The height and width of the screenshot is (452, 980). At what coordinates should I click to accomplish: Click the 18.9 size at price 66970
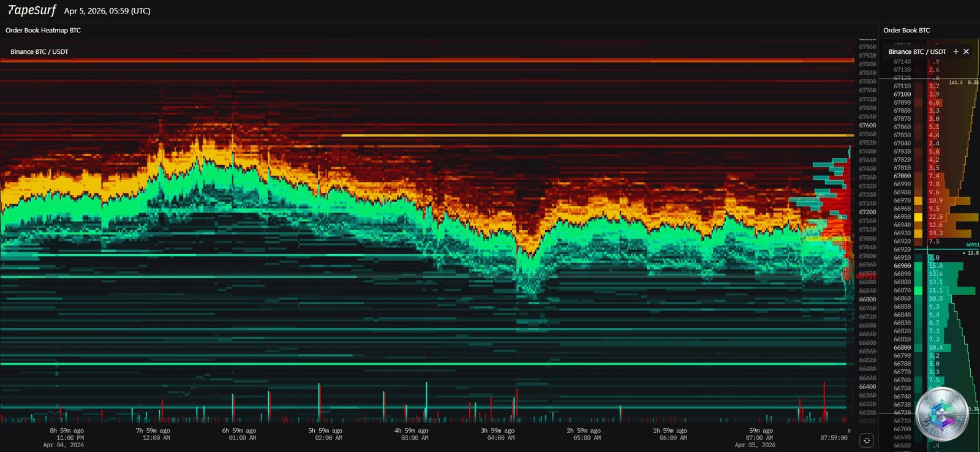pyautogui.click(x=935, y=200)
